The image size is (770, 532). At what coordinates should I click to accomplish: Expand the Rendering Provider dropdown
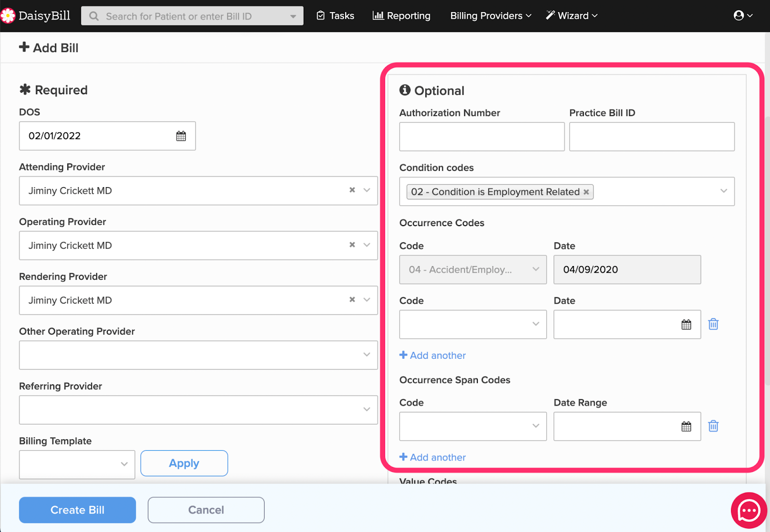(367, 300)
